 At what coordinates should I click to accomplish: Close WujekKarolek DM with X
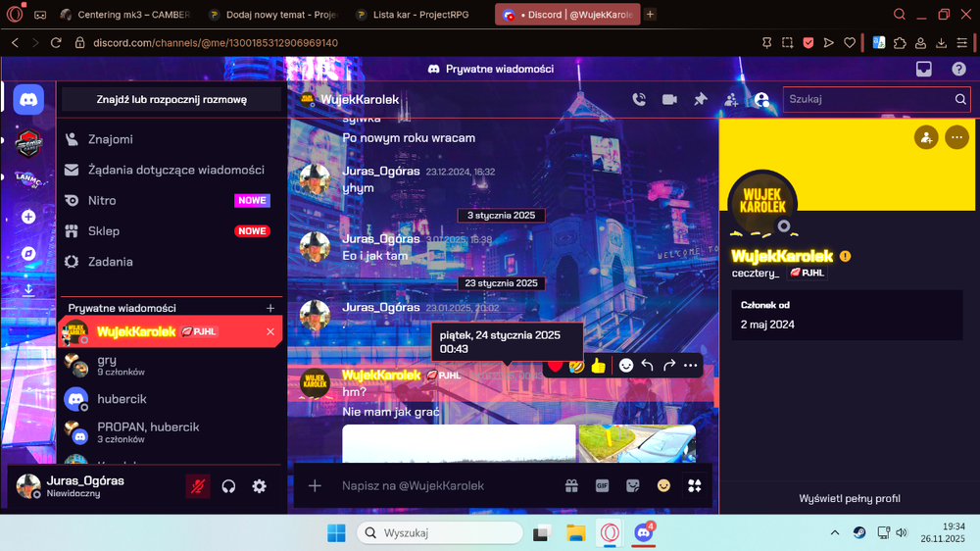[270, 331]
